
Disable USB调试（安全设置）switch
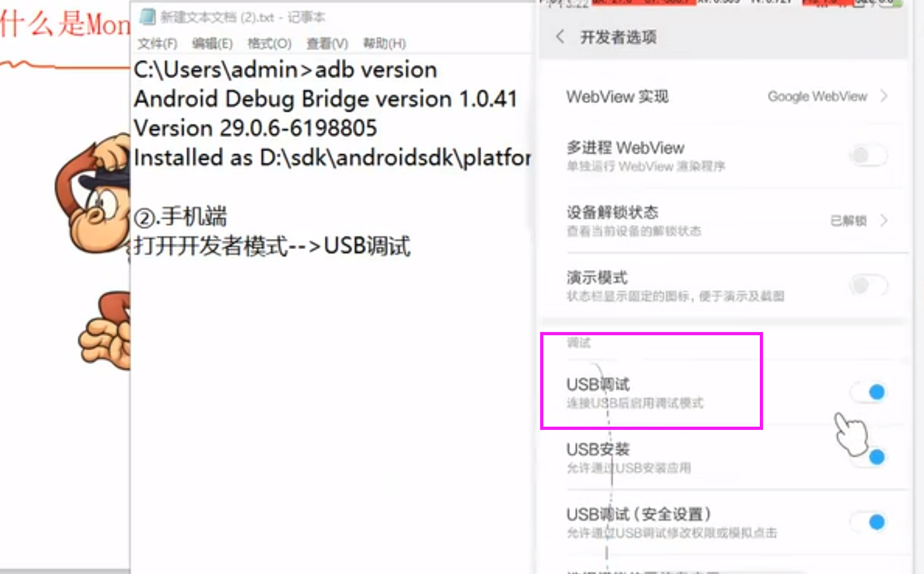click(868, 522)
